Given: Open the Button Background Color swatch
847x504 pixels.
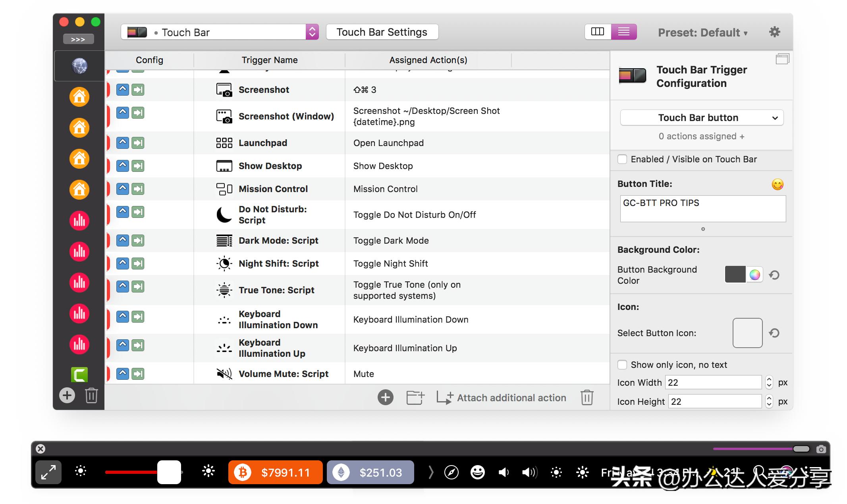Looking at the screenshot, I should pyautogui.click(x=735, y=275).
